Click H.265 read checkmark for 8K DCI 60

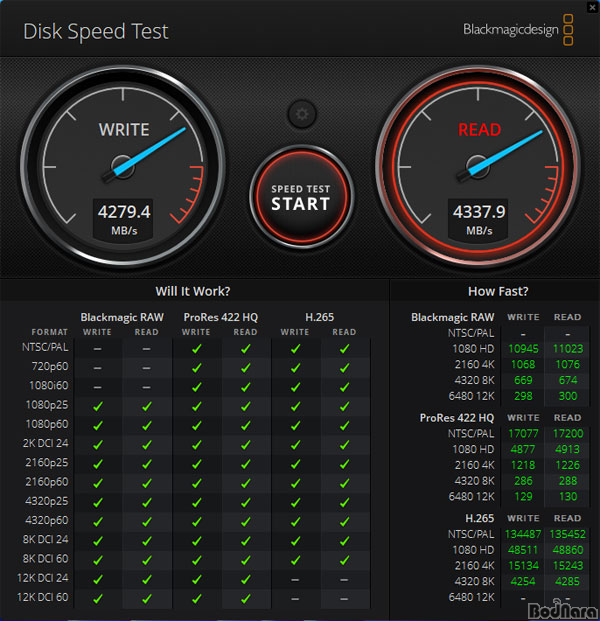pyautogui.click(x=345, y=560)
